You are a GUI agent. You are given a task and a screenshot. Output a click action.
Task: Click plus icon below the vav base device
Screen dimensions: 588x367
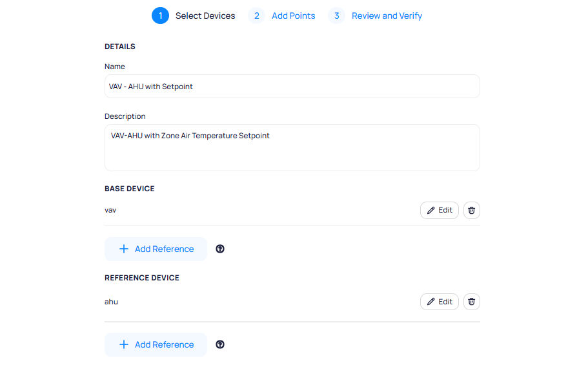(x=124, y=249)
